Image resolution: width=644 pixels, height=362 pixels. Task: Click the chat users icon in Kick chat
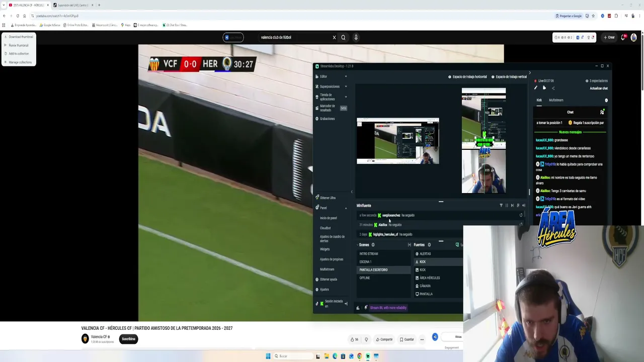602,112
